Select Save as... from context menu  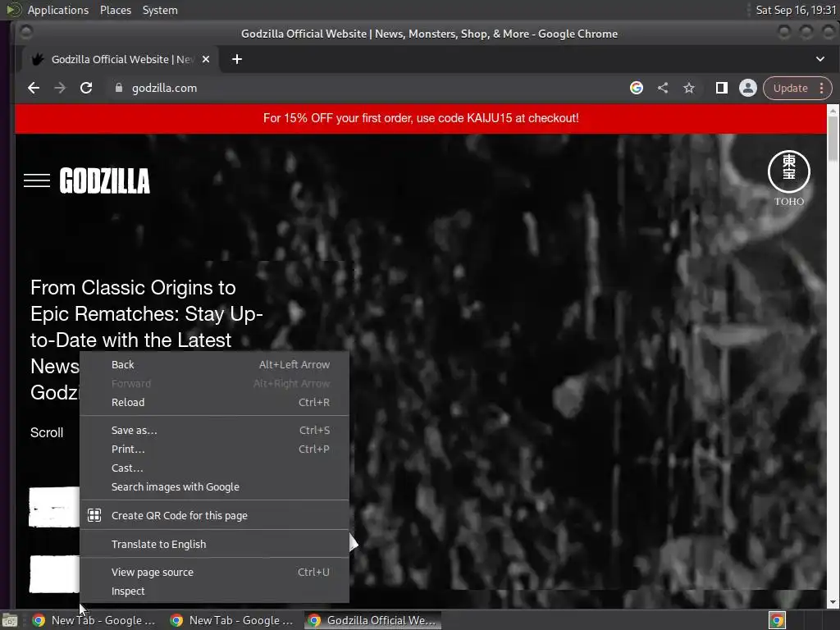coord(214,430)
